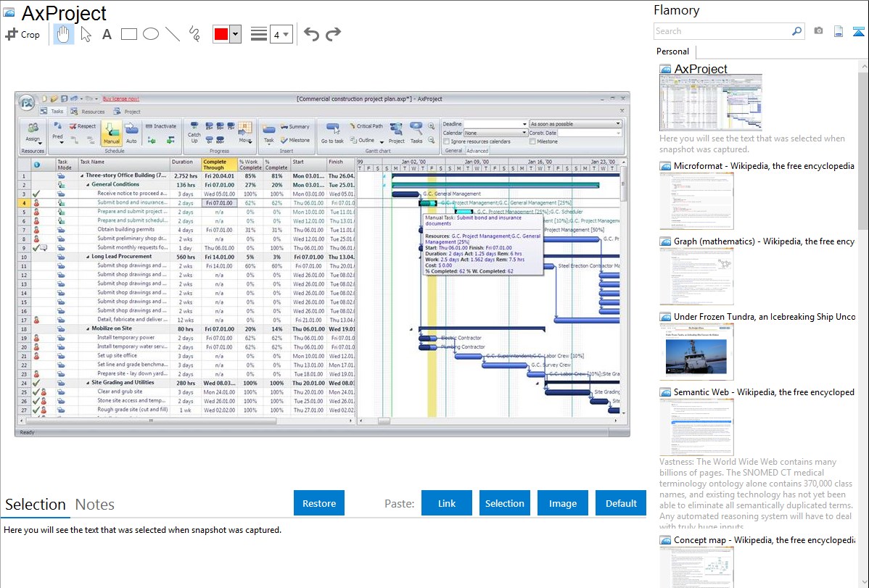Click the Buy license now link
Screen dimensions: 869x588
pos(121,99)
